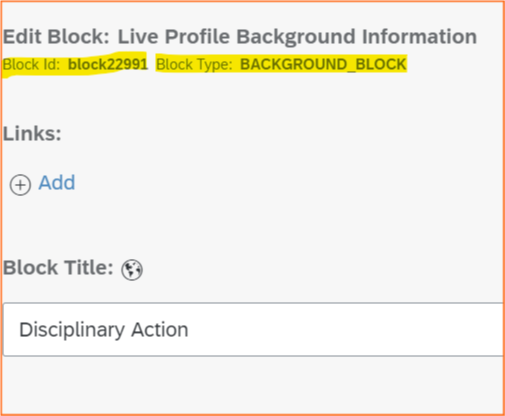Click the Live Profile Background Information title
The image size is (505, 416).
coord(297,36)
